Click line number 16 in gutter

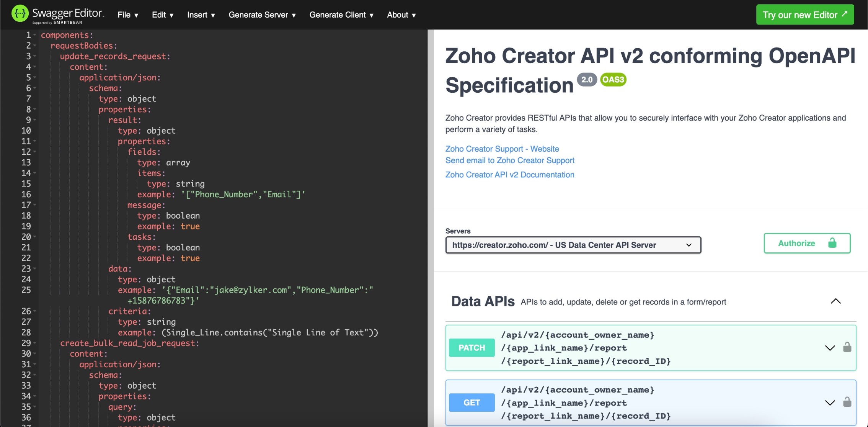tap(26, 195)
